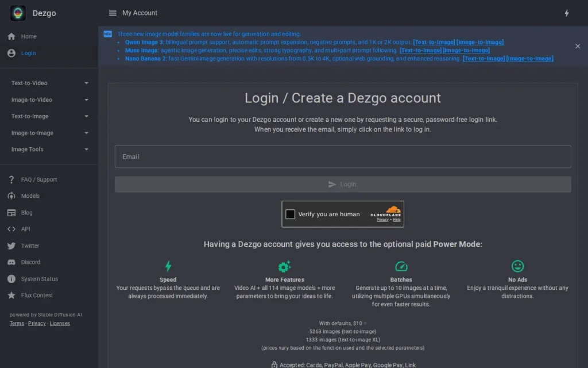Click the Cloudflare logo
Image resolution: width=588 pixels, height=368 pixels.
(386, 212)
